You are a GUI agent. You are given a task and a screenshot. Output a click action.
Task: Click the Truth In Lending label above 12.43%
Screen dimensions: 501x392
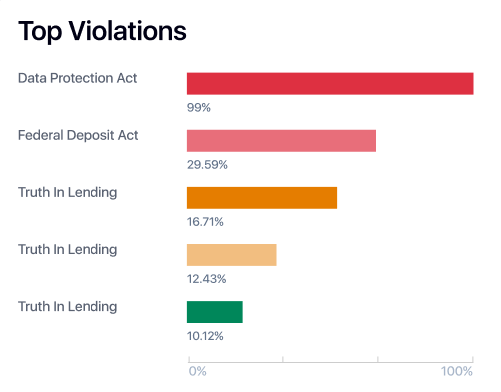tap(68, 250)
